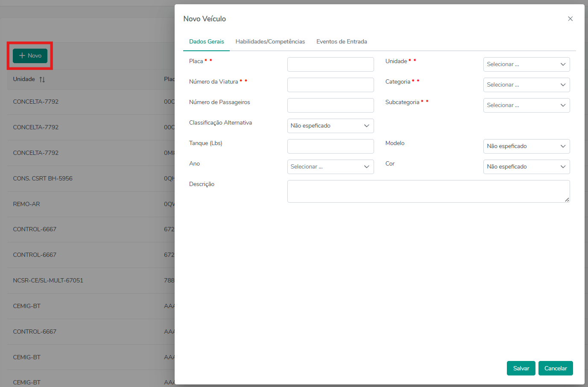Open the Subcategoria dropdown
Image resolution: width=588 pixels, height=387 pixels.
pos(526,105)
